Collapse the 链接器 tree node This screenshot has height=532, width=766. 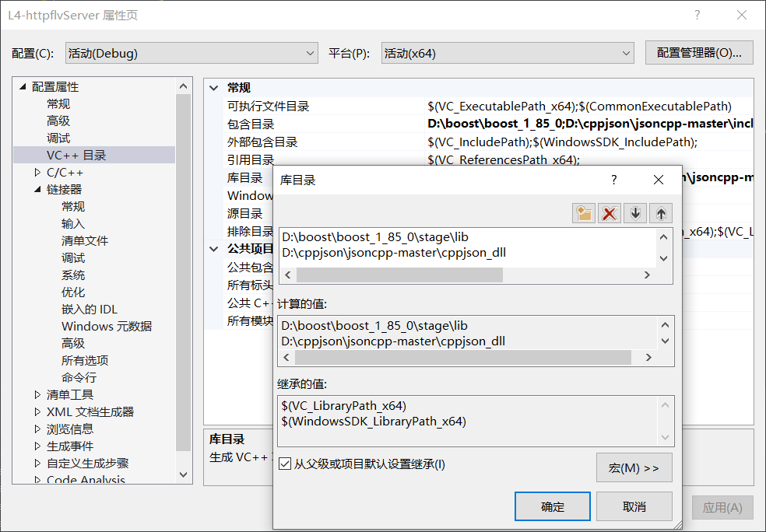click(37, 189)
